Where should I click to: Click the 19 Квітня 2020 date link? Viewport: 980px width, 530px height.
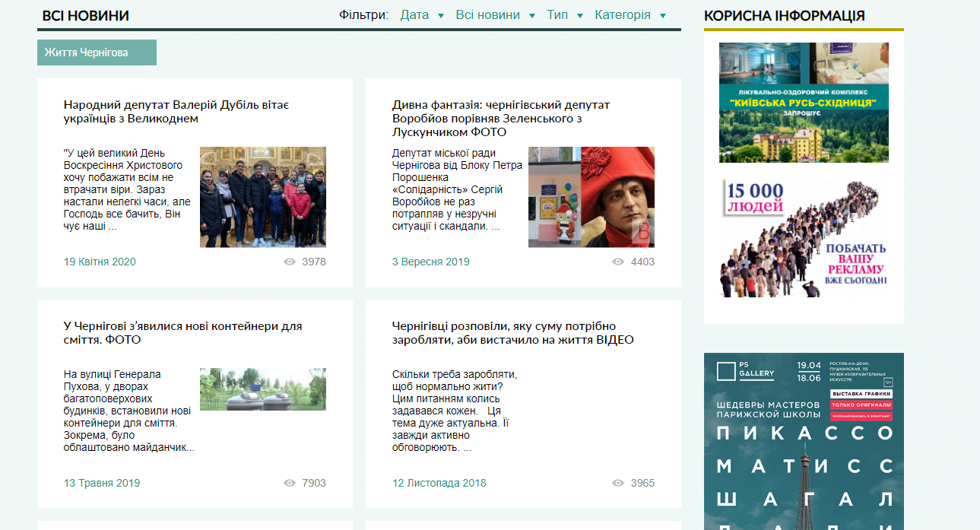click(100, 262)
